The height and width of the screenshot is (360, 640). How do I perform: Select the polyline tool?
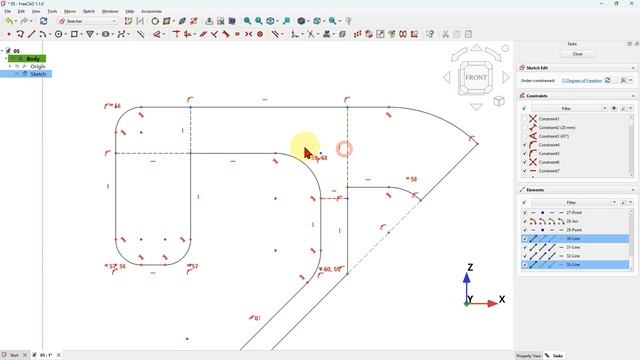point(20,34)
